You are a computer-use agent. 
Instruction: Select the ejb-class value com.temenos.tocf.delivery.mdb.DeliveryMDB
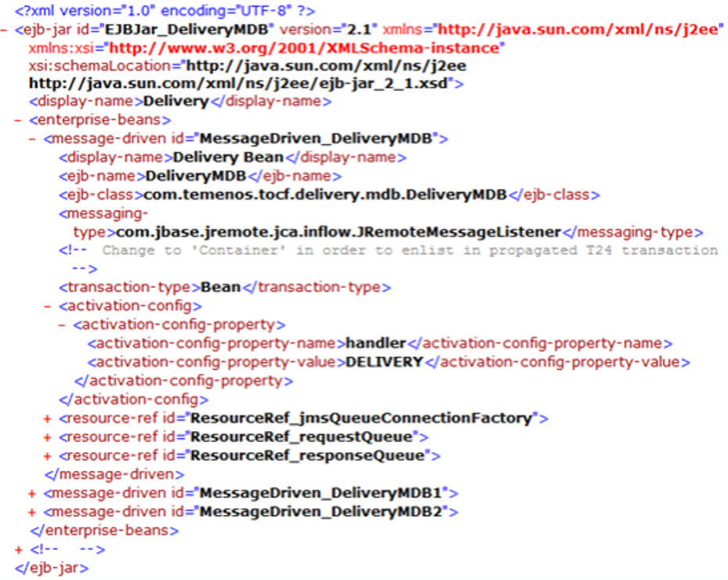324,195
